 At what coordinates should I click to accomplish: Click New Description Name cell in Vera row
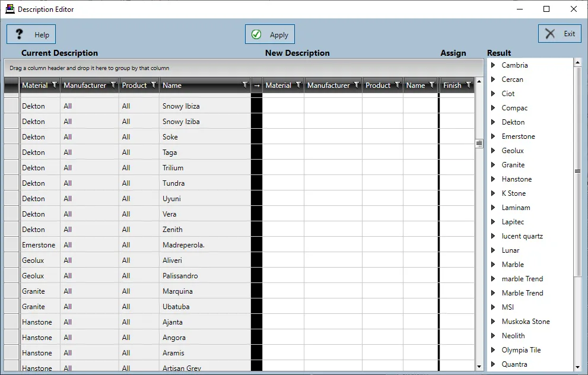tap(420, 214)
